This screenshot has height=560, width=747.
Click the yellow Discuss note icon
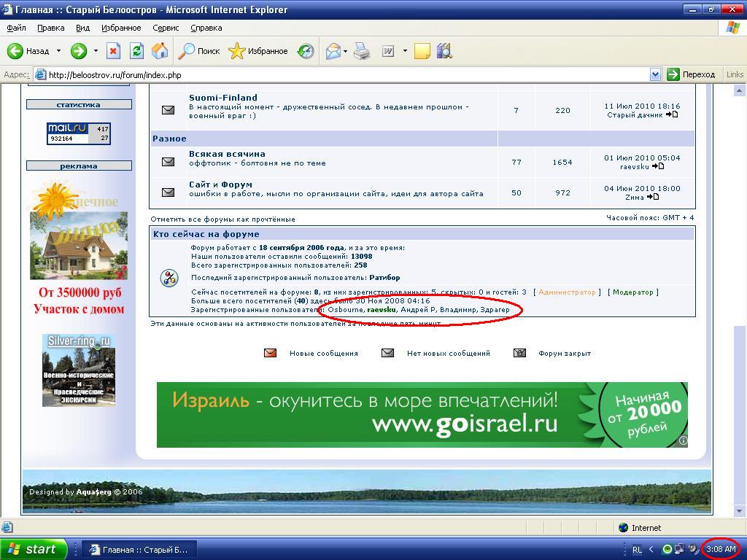[x=422, y=51]
